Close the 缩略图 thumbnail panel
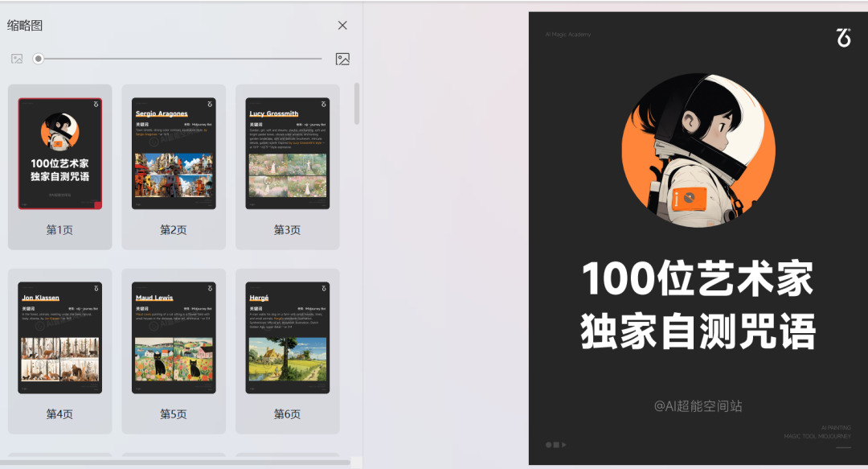 tap(342, 25)
